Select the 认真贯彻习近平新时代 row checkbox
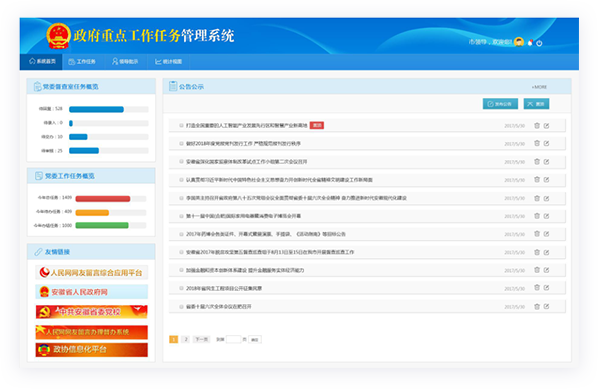This screenshot has width=598, height=389. [x=182, y=180]
